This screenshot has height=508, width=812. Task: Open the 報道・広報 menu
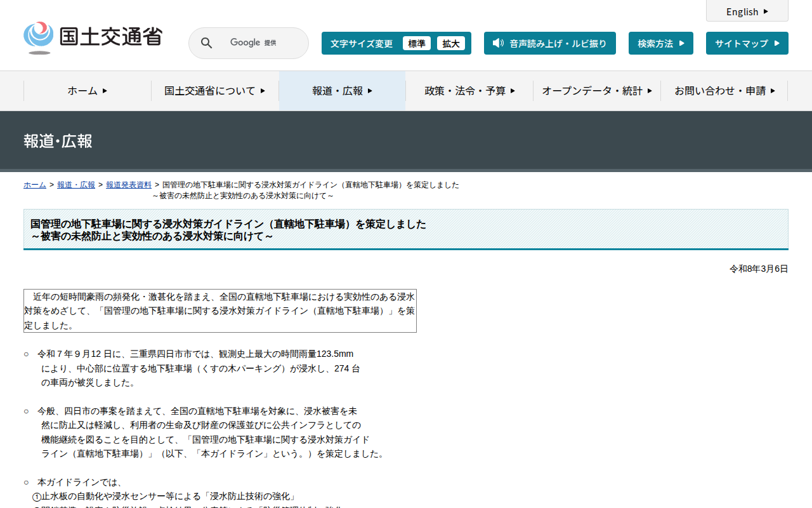(343, 91)
